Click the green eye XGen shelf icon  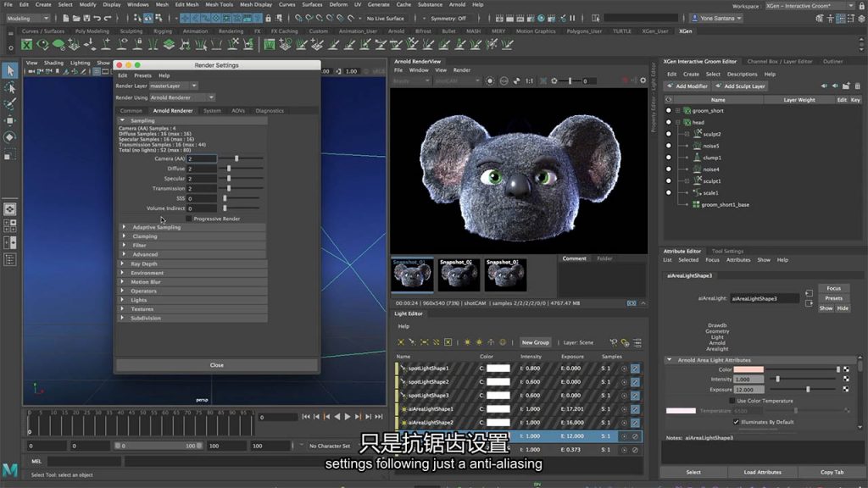coord(42,44)
